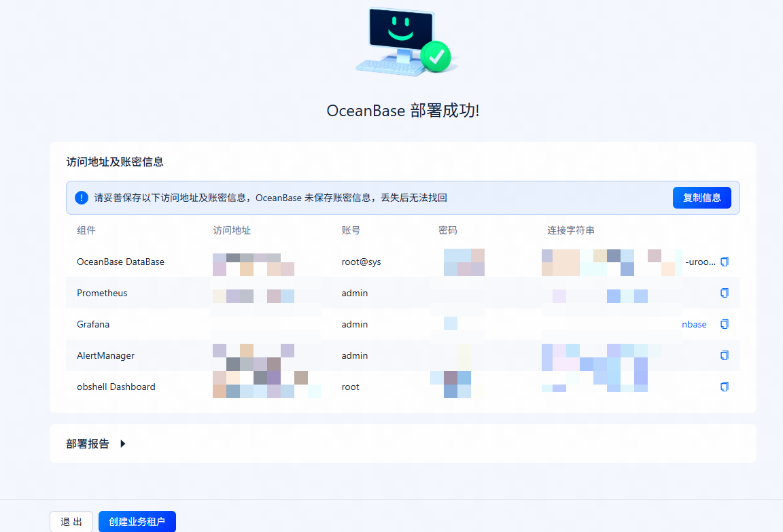Expand the 部署报告 section arrow
Viewport: 783px width, 532px height.
coord(123,444)
